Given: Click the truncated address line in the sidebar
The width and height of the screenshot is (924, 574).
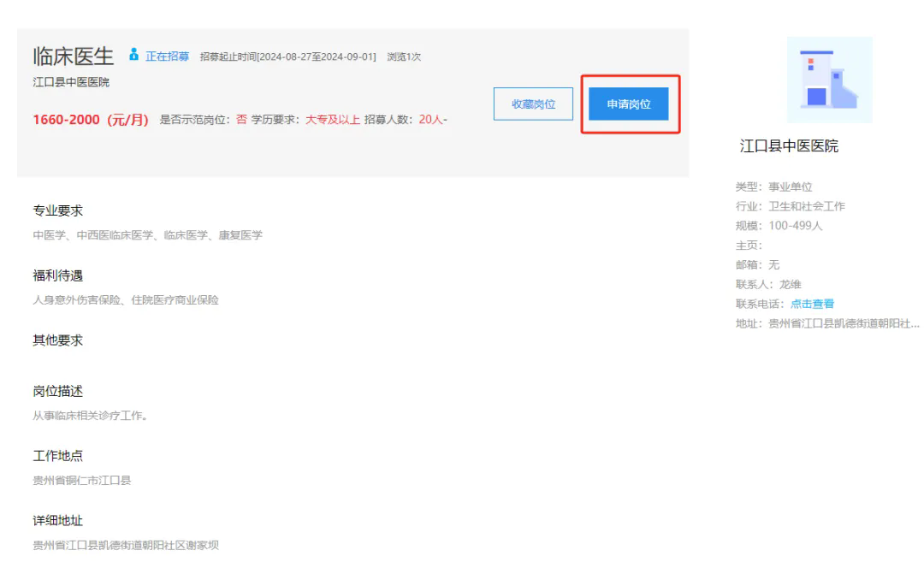Looking at the screenshot, I should coord(827,323).
